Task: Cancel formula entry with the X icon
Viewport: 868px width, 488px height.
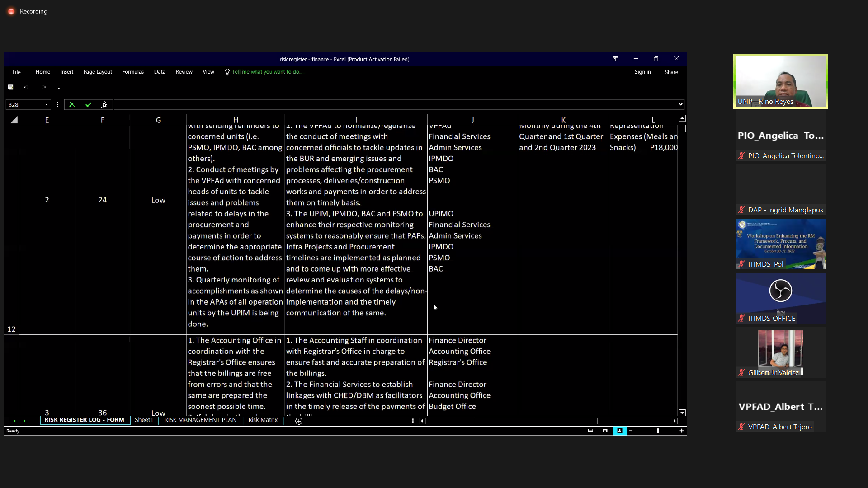Action: pyautogui.click(x=72, y=105)
